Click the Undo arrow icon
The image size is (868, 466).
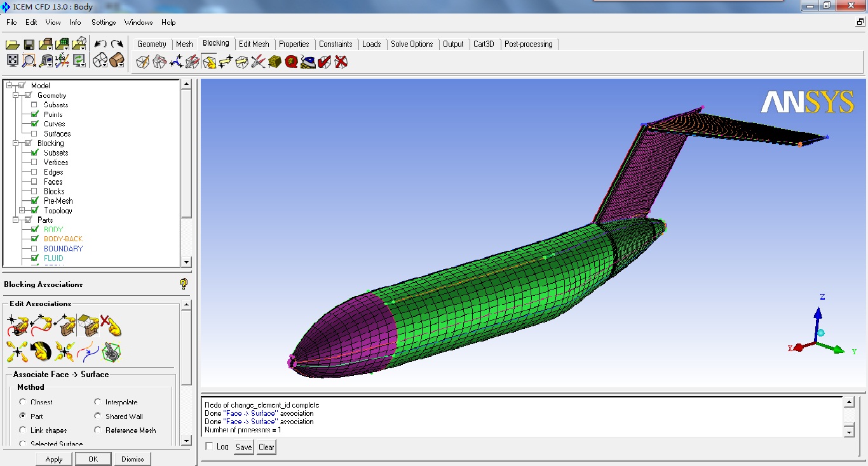[100, 44]
